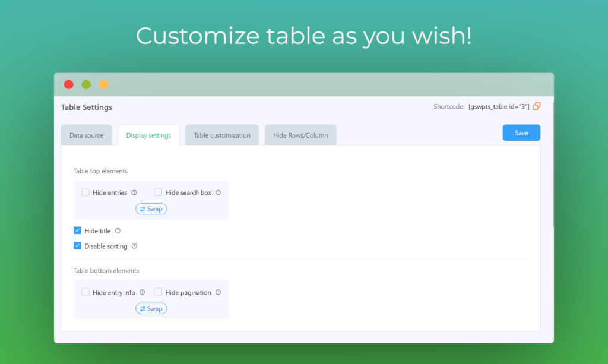Show info icon next to Disable sorting
The height and width of the screenshot is (364, 608).
135,246
